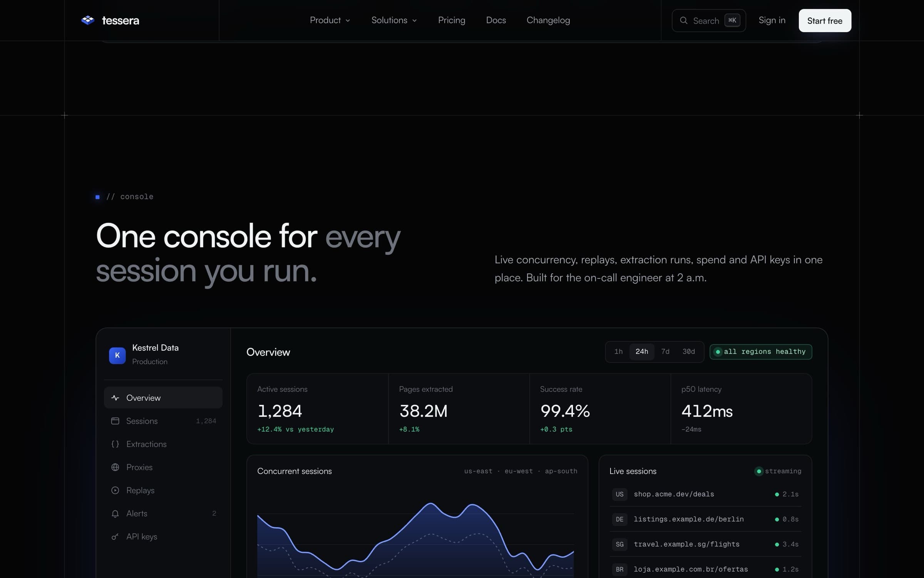The height and width of the screenshot is (578, 924).
Task: Click the API keys key icon
Action: point(115,536)
